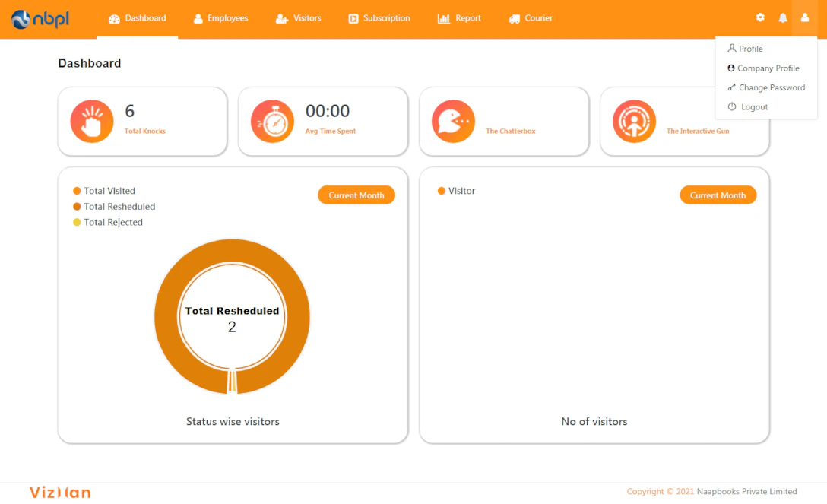Click the Logout power icon
This screenshot has width=827, height=504.
click(732, 106)
